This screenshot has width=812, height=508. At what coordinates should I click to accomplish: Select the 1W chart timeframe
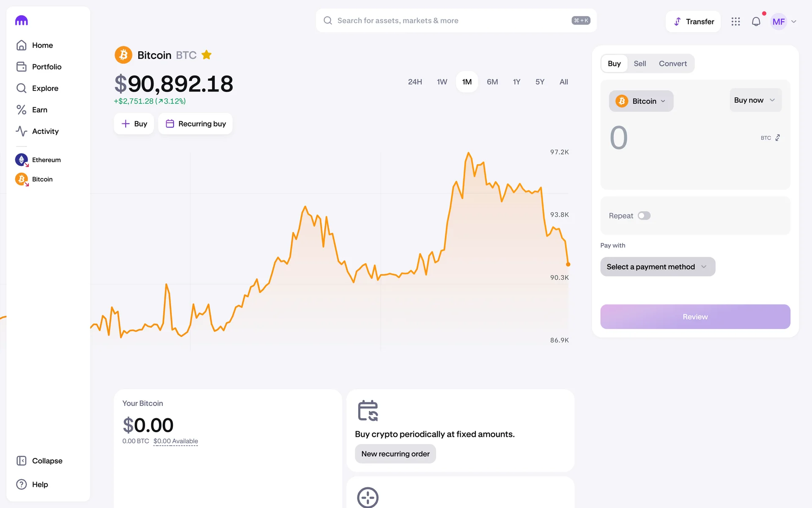(442, 82)
